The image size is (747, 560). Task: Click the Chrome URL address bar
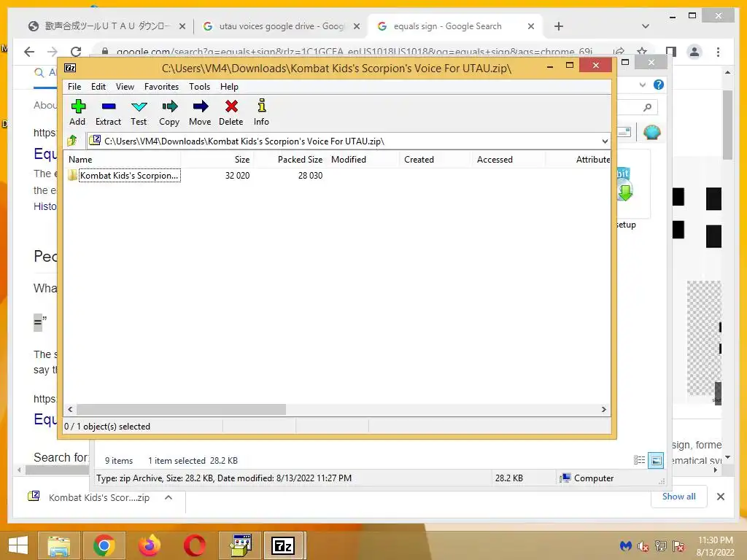pos(355,52)
